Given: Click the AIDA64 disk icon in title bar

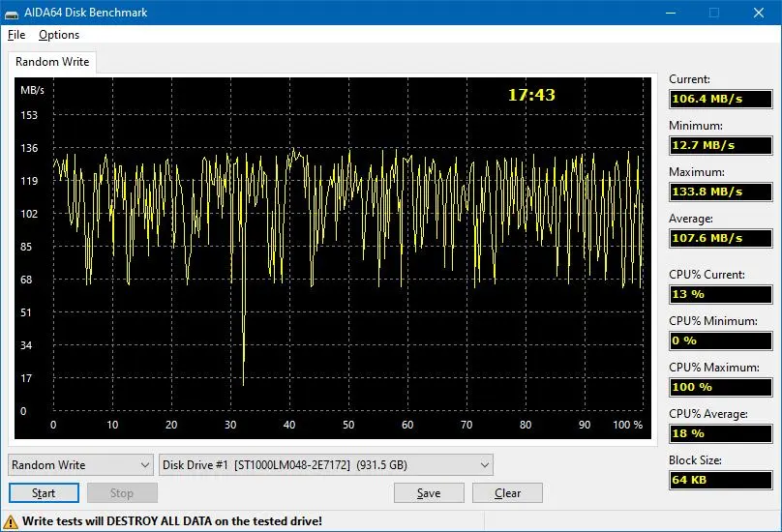Looking at the screenshot, I should coord(11,14).
